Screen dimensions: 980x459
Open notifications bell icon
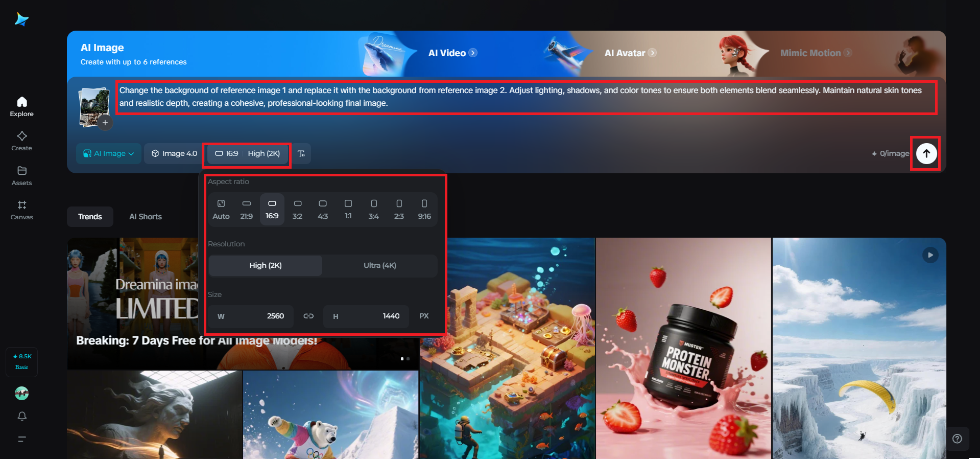tap(22, 416)
